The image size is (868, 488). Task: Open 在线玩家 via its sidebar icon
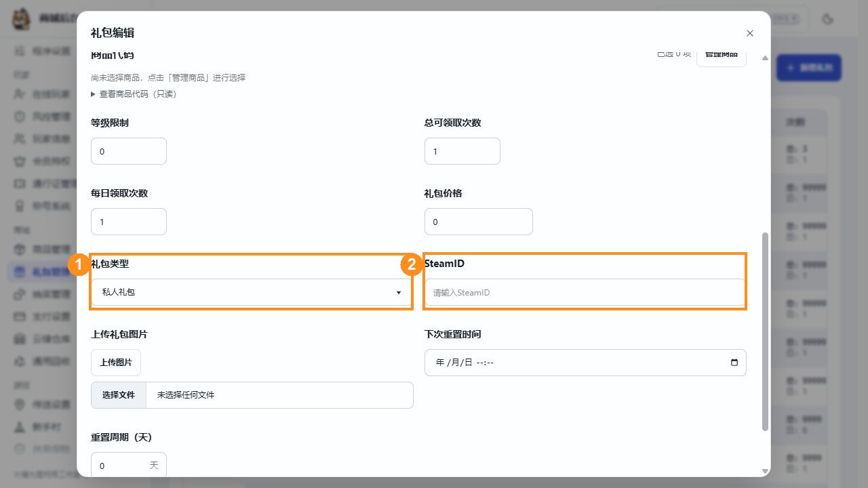pos(20,94)
